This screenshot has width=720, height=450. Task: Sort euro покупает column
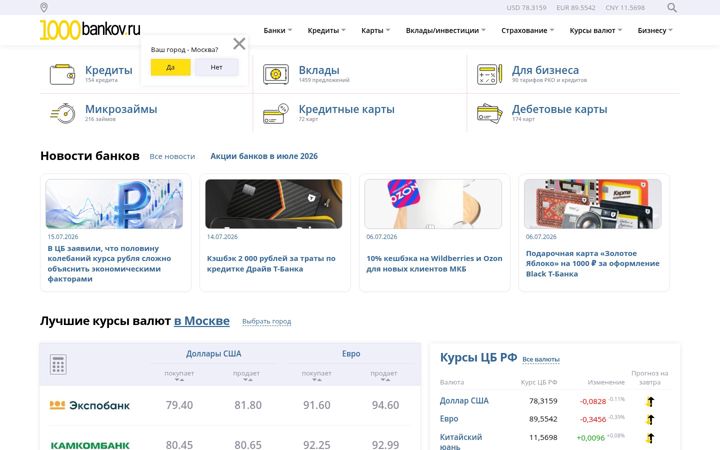coord(316,380)
